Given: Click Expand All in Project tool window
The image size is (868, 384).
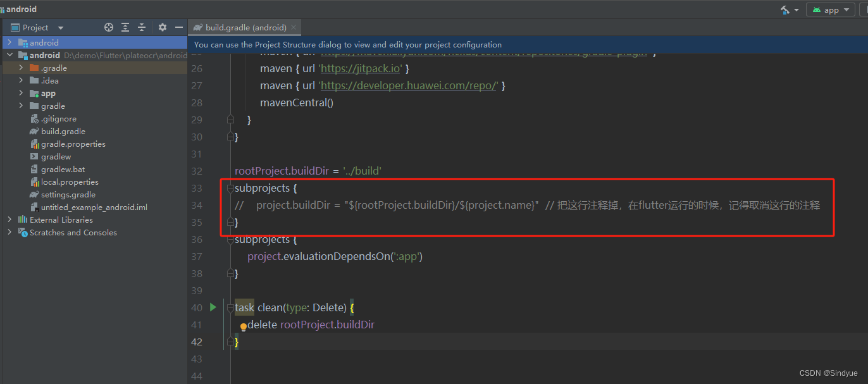Looking at the screenshot, I should pyautogui.click(x=125, y=27).
